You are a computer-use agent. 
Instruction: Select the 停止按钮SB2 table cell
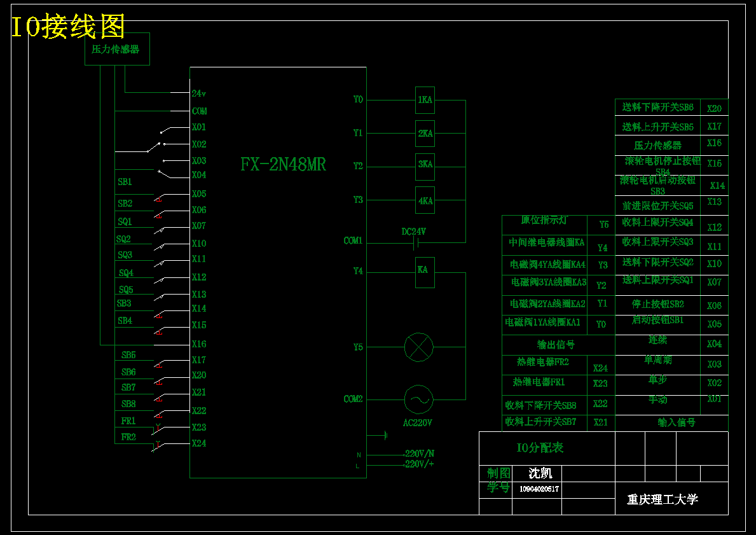657,305
